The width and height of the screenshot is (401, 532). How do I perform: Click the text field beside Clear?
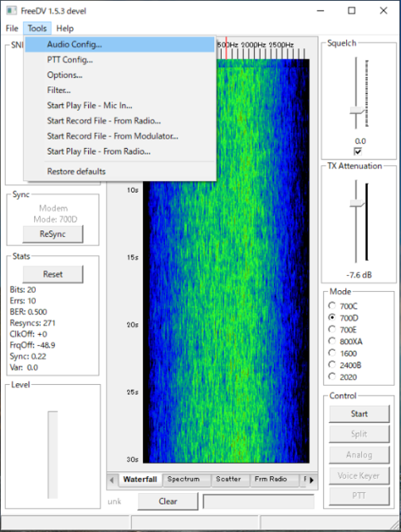click(x=259, y=501)
